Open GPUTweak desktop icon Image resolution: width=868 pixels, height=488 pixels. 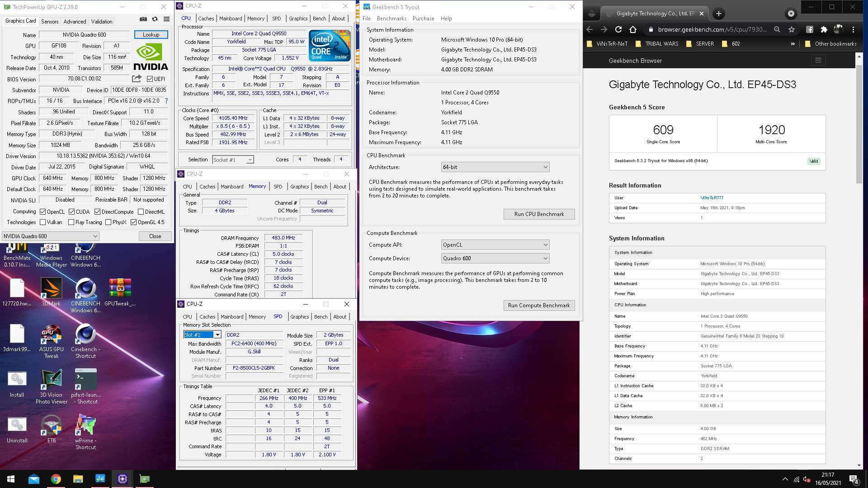[x=120, y=292]
